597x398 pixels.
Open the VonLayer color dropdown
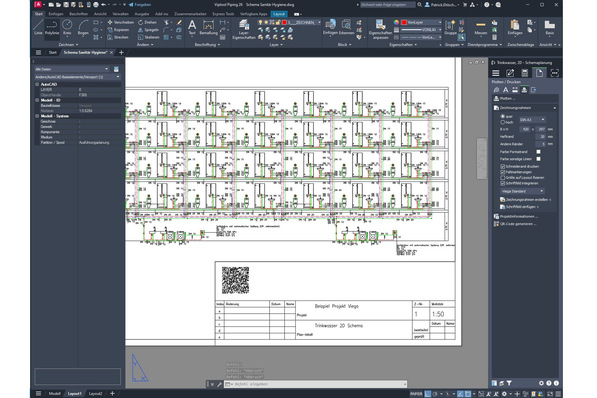tap(421, 22)
